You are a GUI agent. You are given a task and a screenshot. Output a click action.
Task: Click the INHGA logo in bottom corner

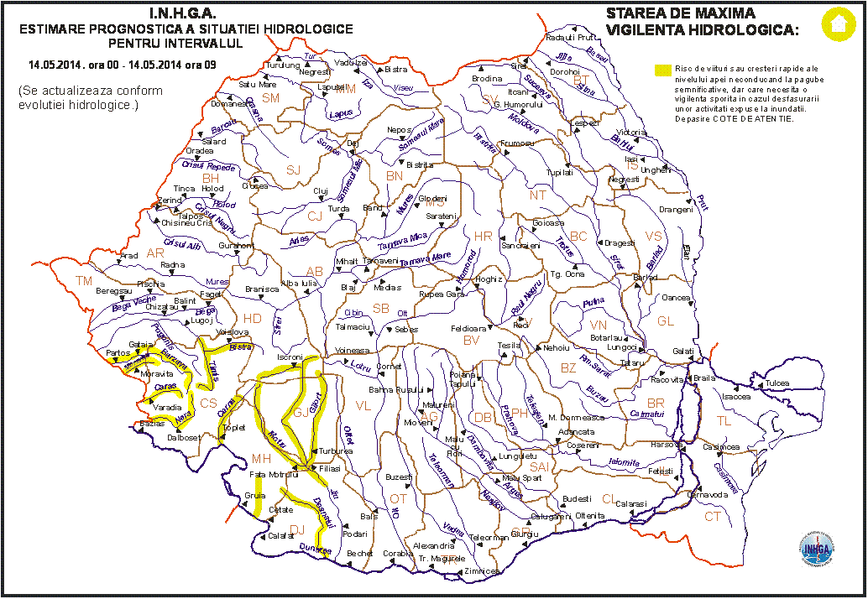(817, 549)
